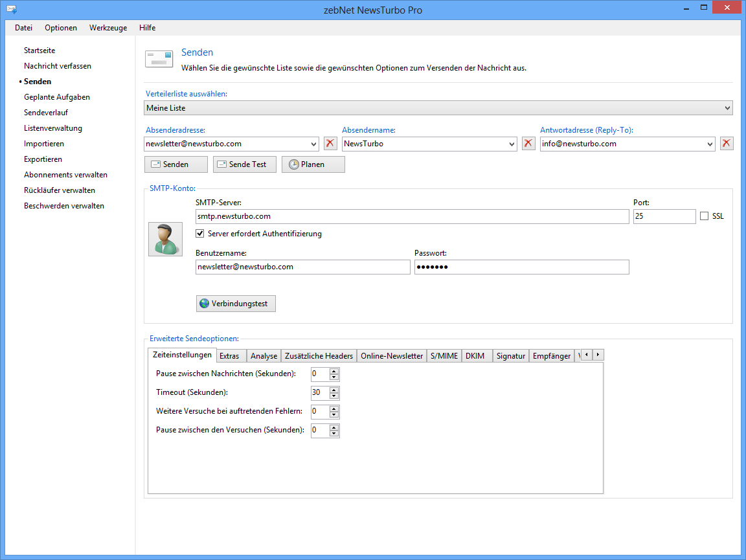
Task: Run the Verbindungstest button
Action: tap(236, 304)
